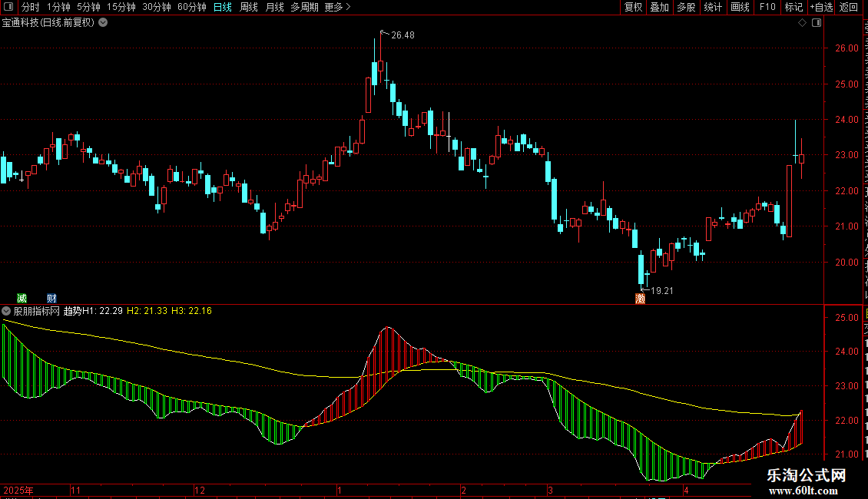Expand the indicator panel dropdown arrow
Screen dimensions: 868x499
6,311
